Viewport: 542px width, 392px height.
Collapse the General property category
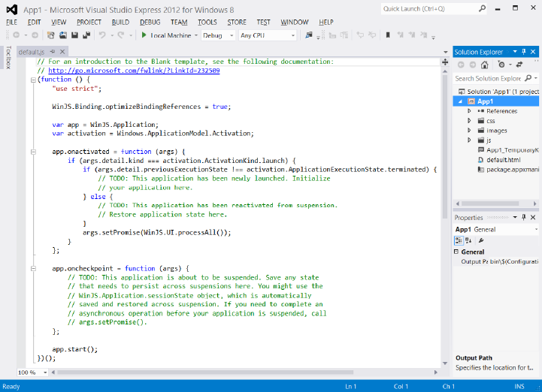click(456, 252)
